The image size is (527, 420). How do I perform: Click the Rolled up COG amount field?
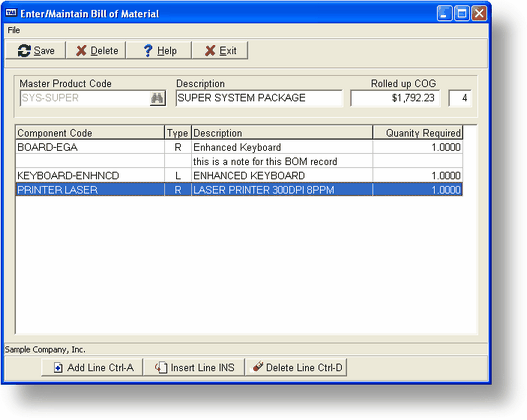(395, 98)
